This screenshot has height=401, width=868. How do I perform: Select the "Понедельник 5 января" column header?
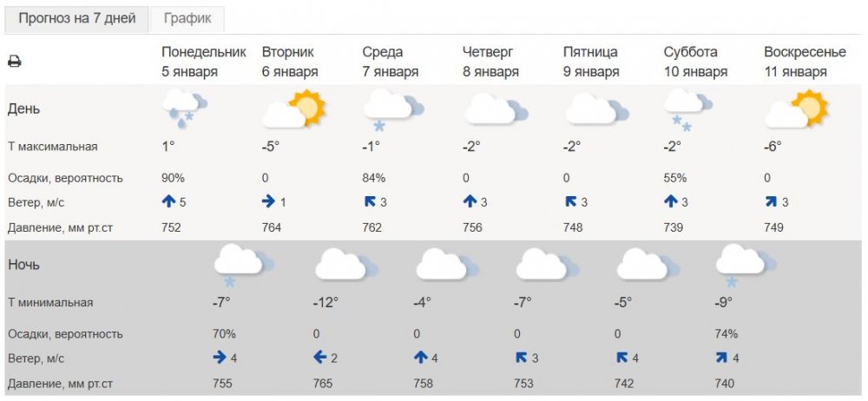point(204,62)
